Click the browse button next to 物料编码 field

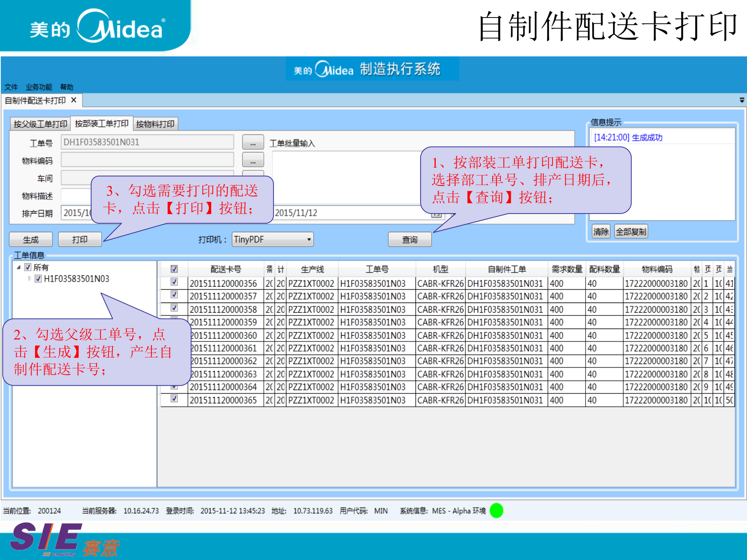click(253, 160)
